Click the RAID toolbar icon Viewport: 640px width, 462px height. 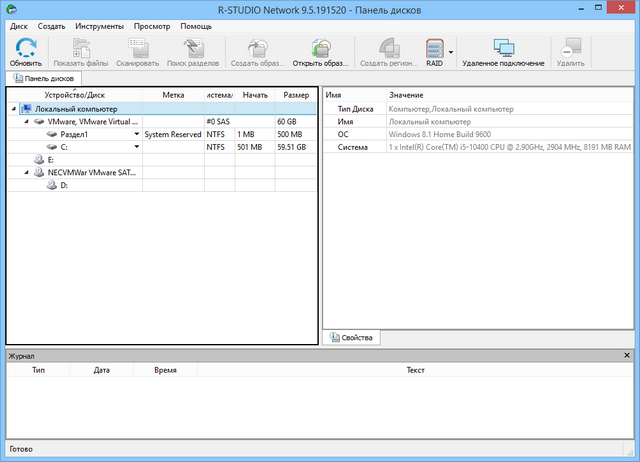[434, 47]
